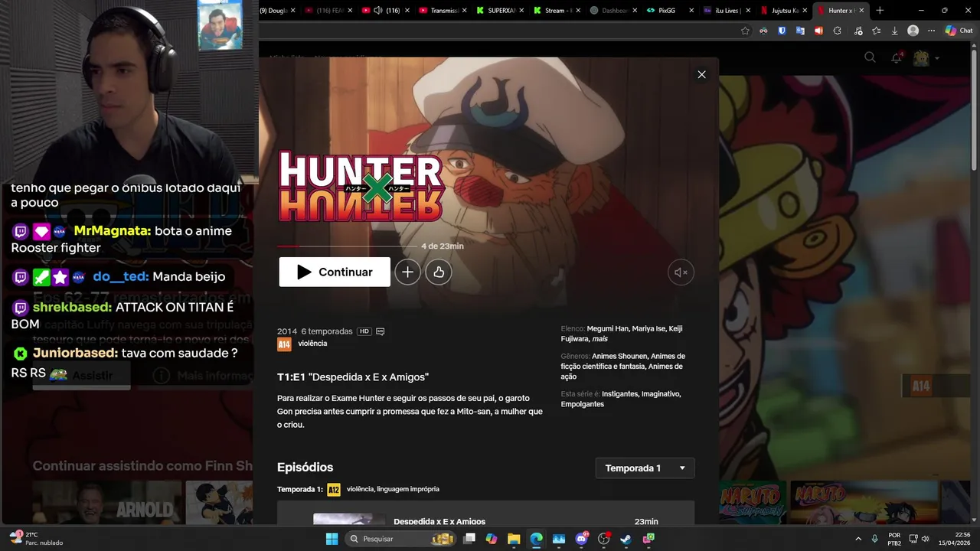Screen dimensions: 980x551
Task: Mute the YouTube tab playing audio
Action: [377, 11]
